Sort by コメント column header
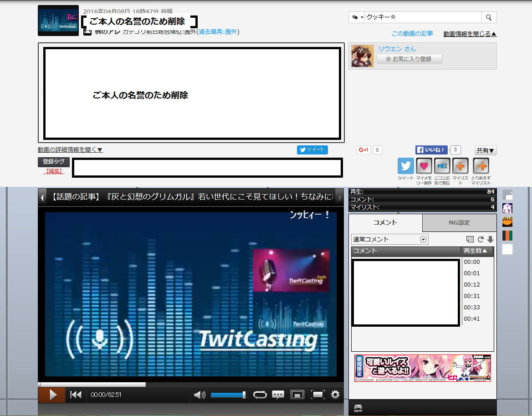 (406, 251)
